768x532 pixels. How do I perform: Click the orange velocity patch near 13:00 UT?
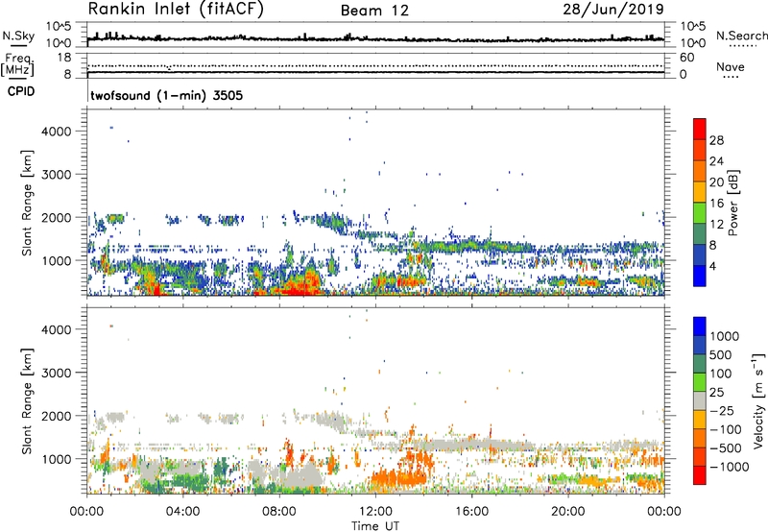399,476
